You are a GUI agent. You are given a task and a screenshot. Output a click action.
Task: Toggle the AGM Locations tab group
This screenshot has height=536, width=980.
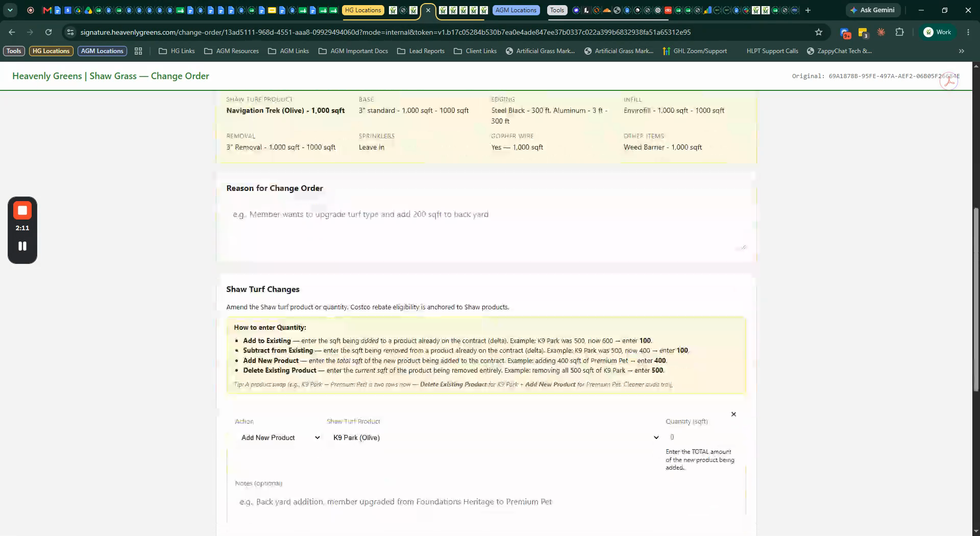click(516, 10)
